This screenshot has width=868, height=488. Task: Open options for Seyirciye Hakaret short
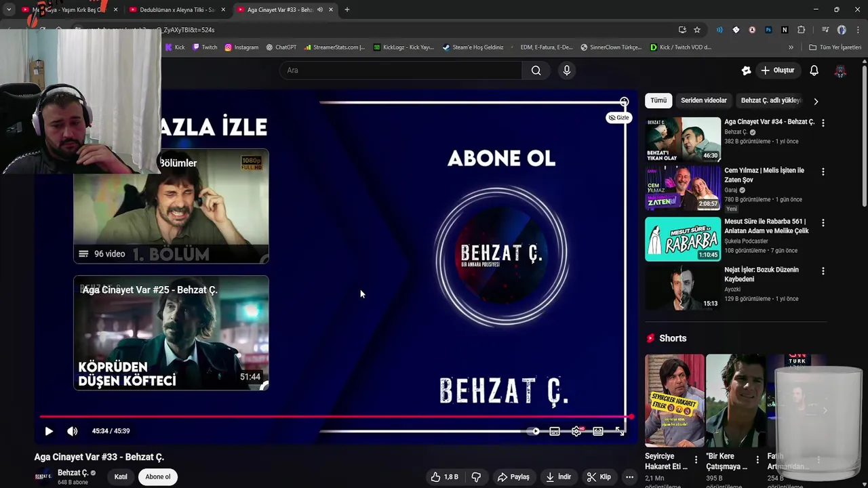[x=696, y=459]
